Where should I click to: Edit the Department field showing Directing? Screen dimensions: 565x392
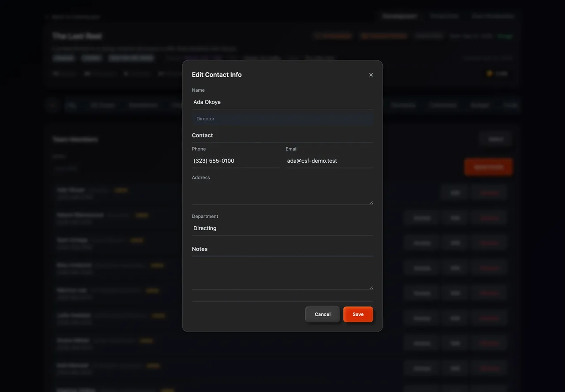[x=282, y=228]
